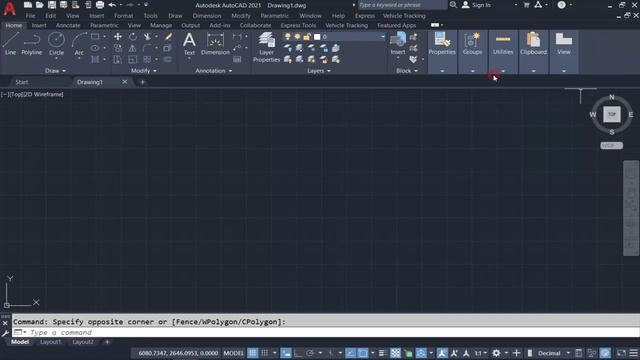Click the Array tool icon
Image resolution: width=640 pixels, height=360 pixels.
click(x=147, y=60)
